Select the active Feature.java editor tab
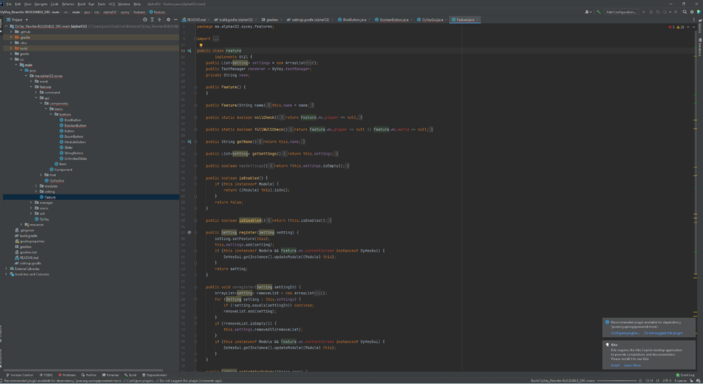Image resolution: width=703 pixels, height=384 pixels. point(465,20)
